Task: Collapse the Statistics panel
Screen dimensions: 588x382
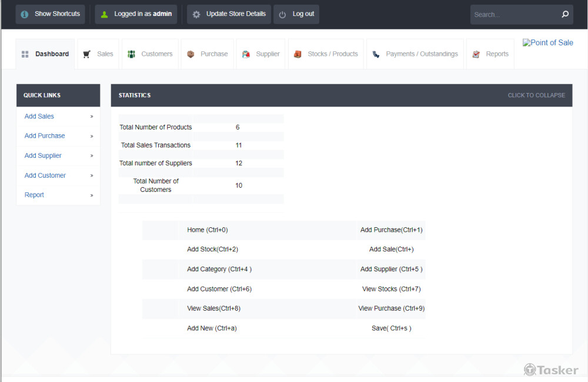Action: [536, 95]
